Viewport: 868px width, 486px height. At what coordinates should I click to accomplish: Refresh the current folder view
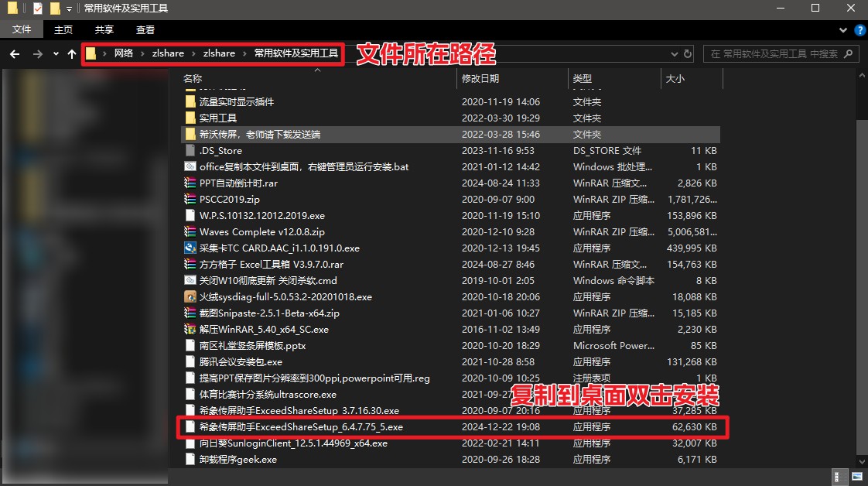click(x=688, y=53)
